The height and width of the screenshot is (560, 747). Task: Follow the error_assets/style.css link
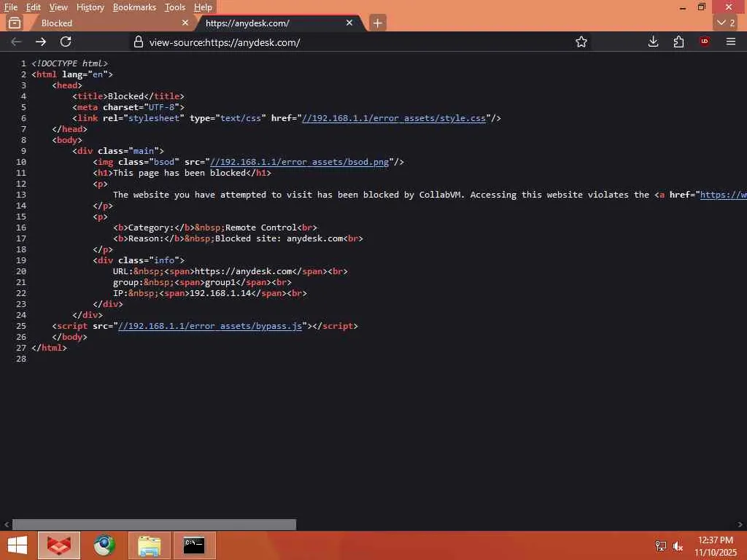(x=393, y=118)
